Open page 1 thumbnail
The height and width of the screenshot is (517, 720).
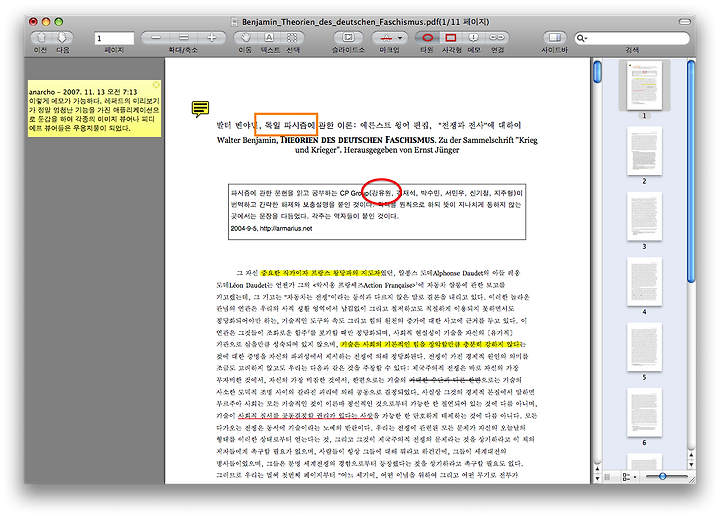[644, 85]
